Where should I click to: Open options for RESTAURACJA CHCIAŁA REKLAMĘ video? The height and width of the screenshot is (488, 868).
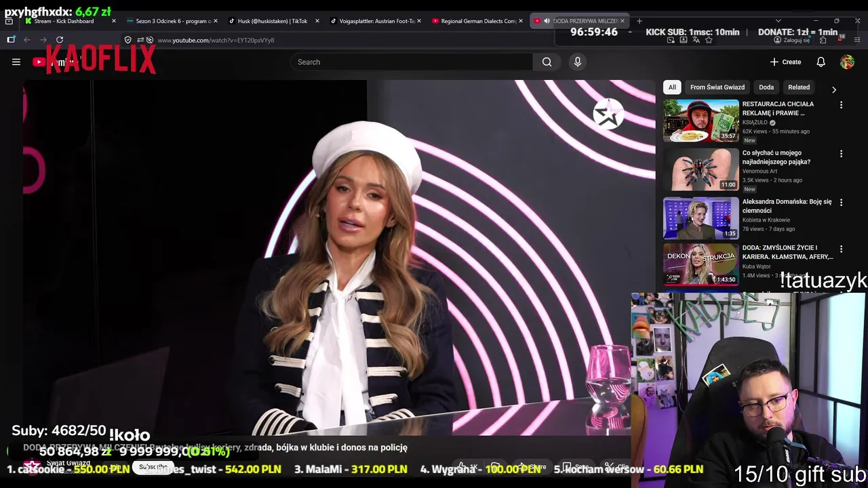point(841,105)
